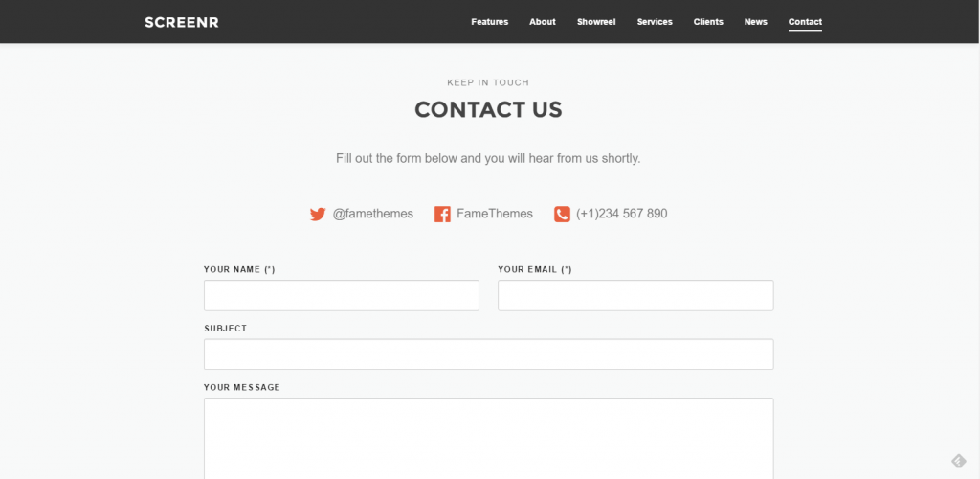Open the Features menu item
This screenshot has height=479, width=980.
pos(489,22)
